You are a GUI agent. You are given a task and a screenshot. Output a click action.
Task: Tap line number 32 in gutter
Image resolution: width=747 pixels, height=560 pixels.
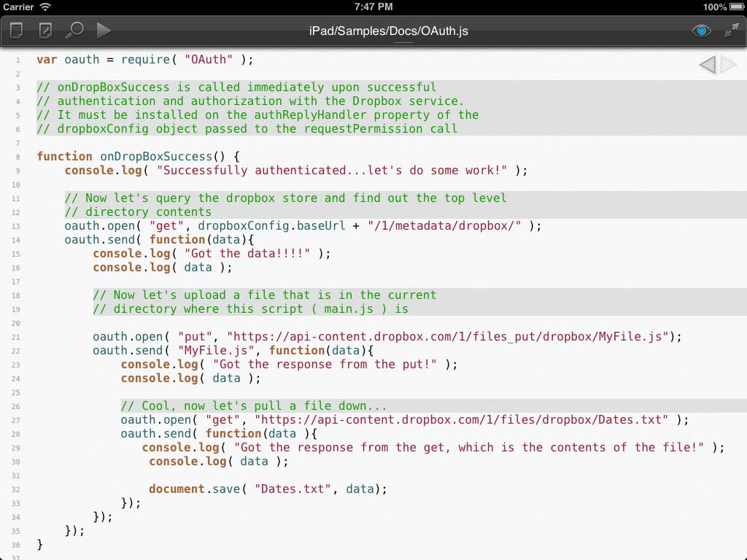pos(16,489)
